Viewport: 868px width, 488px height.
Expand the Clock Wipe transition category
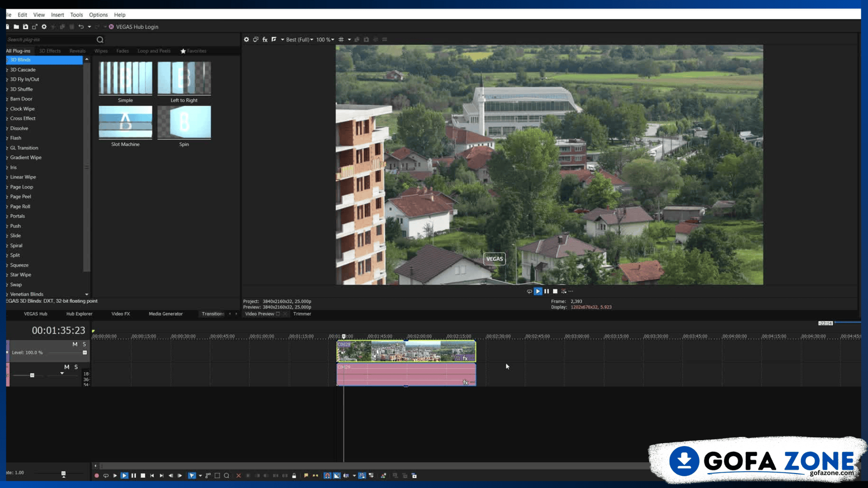click(22, 109)
